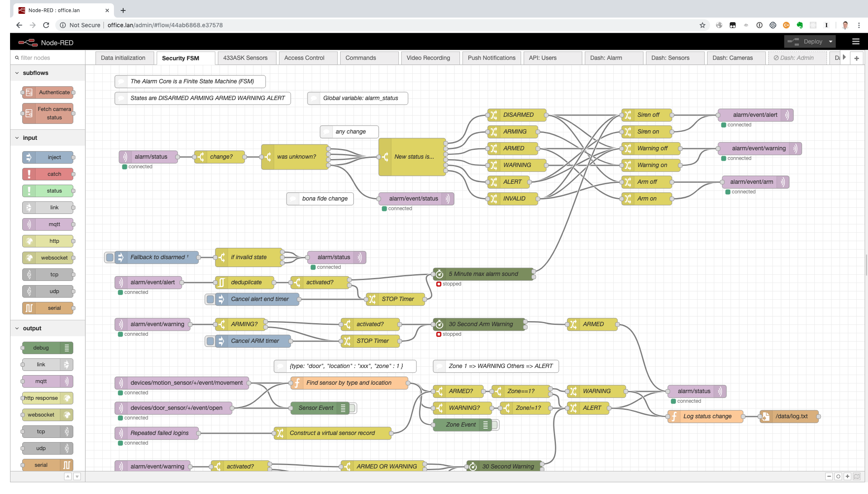The image size is (868, 494).
Task: Toggle the Sensor Event debug output
Action: [353, 408]
